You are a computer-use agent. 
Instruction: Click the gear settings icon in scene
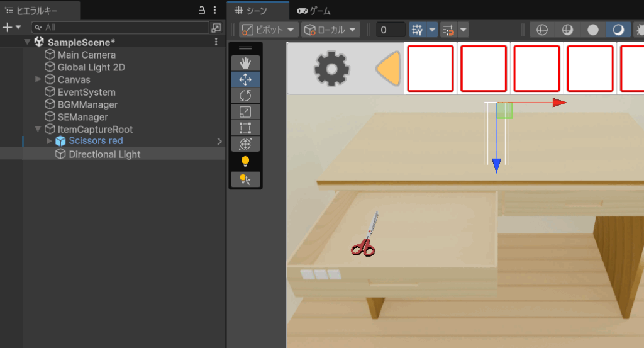point(332,69)
